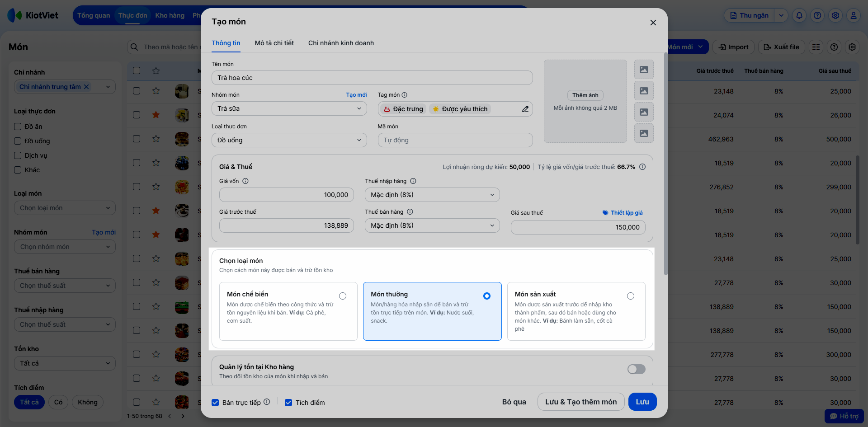Viewport: 868px width, 427px height.
Task: Open the settings gear in top bar
Action: pos(835,15)
